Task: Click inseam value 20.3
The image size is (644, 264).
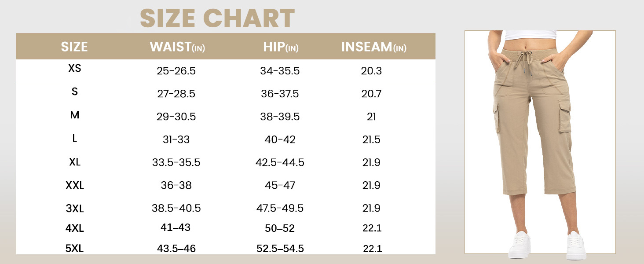Action: pos(371,71)
